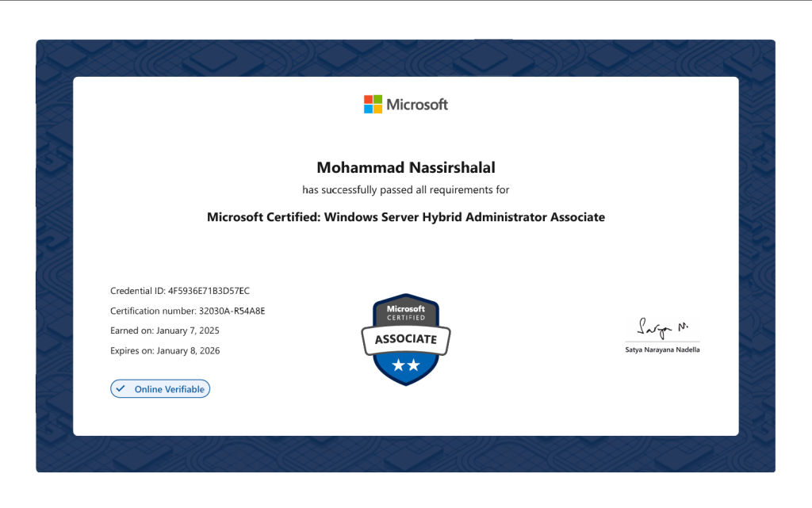
Task: Click the 'Expires on: January 8, 2026' text
Action: coord(165,350)
